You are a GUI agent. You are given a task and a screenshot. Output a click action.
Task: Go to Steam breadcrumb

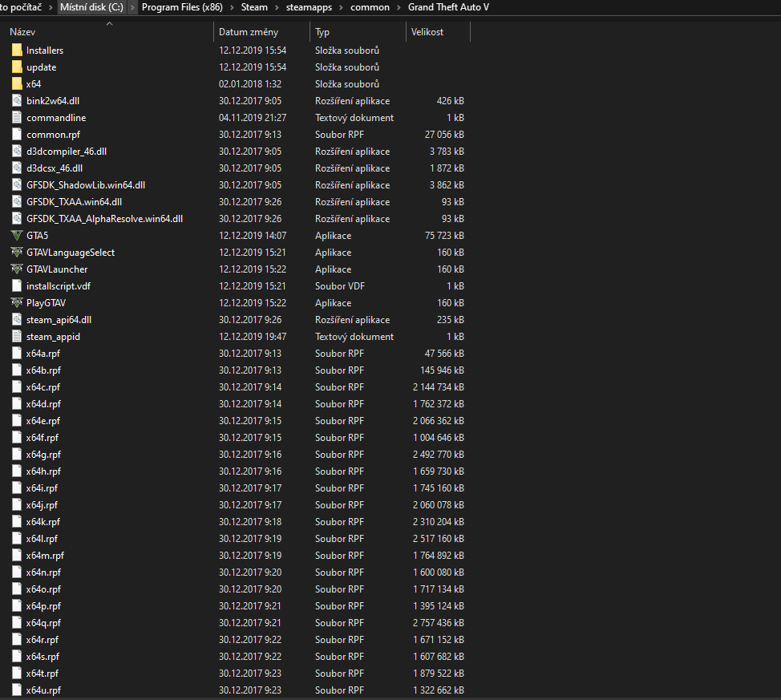click(254, 7)
